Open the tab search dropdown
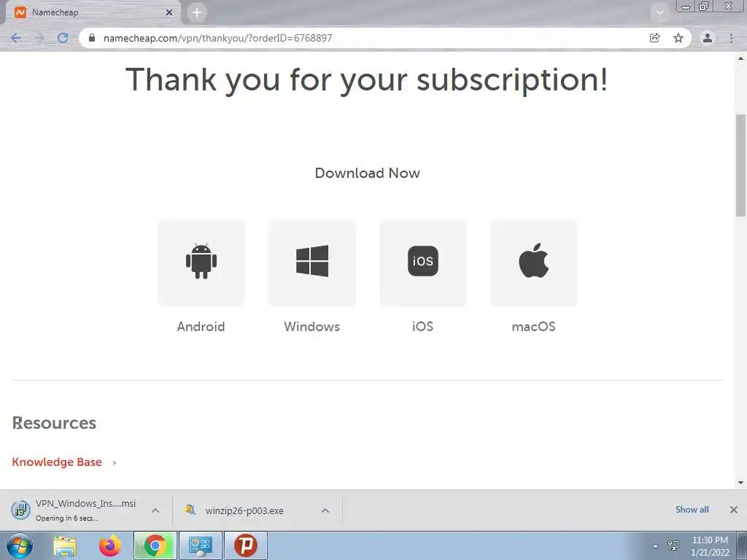The width and height of the screenshot is (747, 560). coord(660,12)
